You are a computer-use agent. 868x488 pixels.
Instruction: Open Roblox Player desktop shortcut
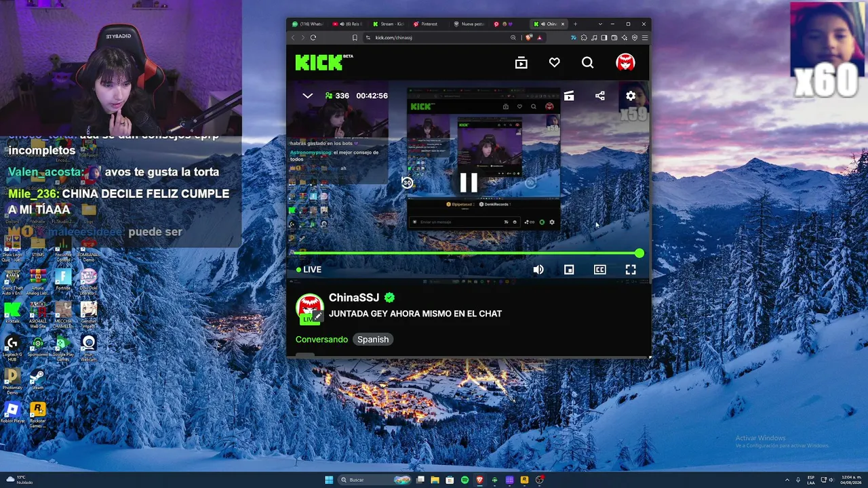click(x=12, y=413)
